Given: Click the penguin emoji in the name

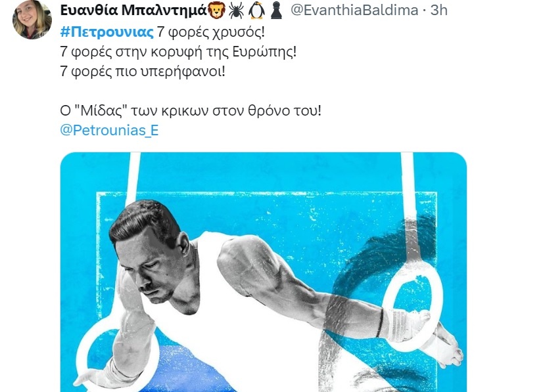Looking at the screenshot, I should pyautogui.click(x=257, y=11).
